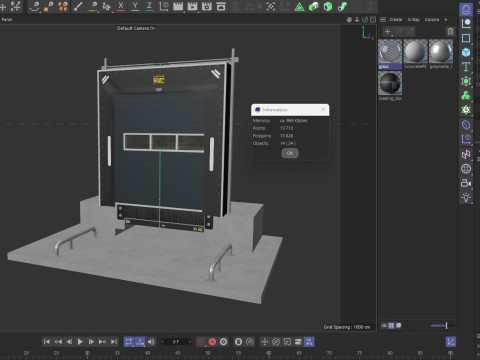Open the Cube primitive palette
480x360 pixels.
tap(466, 52)
